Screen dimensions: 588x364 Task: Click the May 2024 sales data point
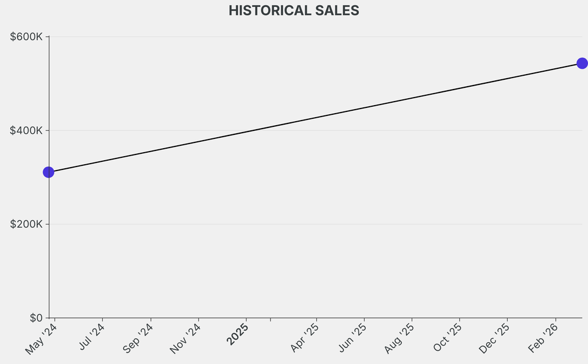(x=49, y=172)
